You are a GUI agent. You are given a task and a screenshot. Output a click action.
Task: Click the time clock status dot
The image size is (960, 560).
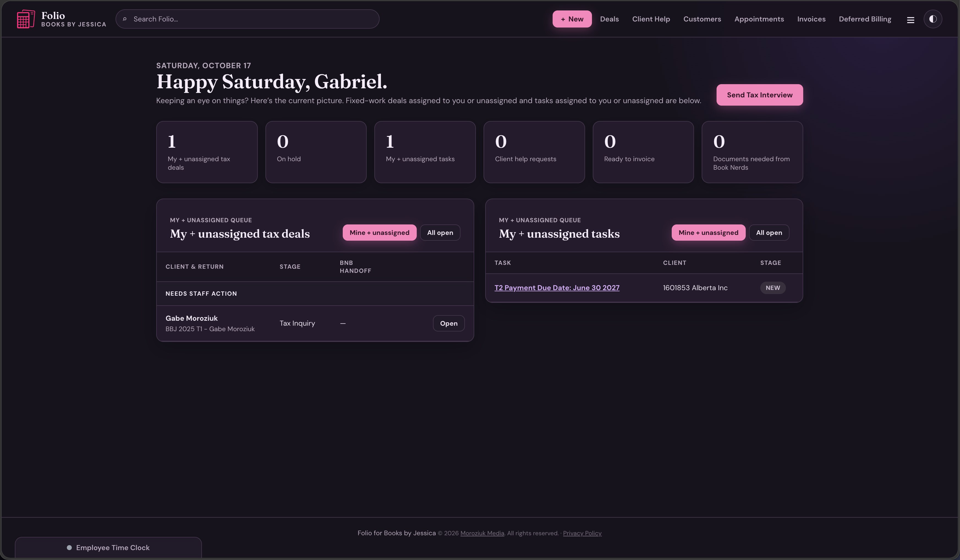pos(69,548)
